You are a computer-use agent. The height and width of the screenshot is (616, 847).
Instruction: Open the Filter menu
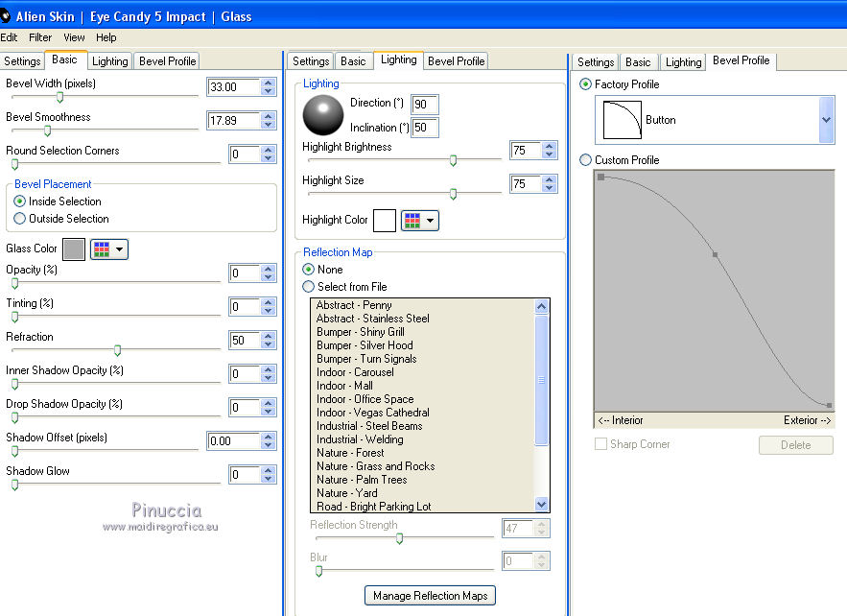pyautogui.click(x=40, y=37)
